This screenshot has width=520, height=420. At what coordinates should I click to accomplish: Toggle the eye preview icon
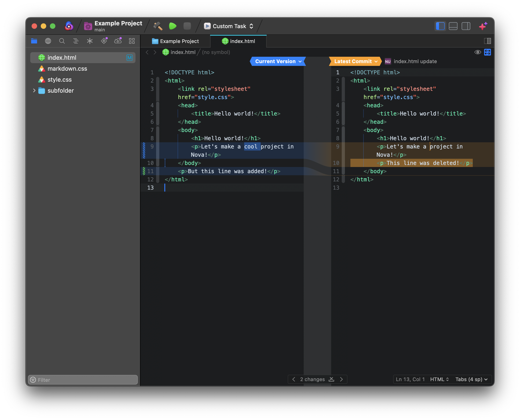pyautogui.click(x=478, y=52)
